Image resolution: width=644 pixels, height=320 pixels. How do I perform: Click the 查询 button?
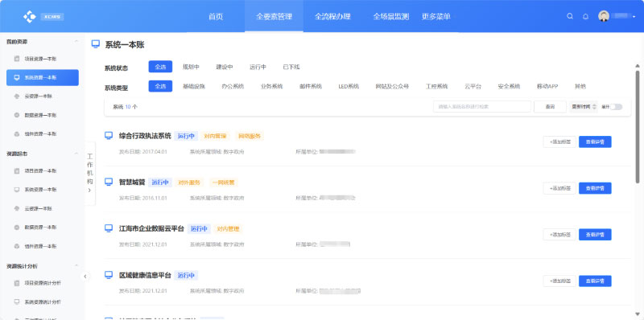click(550, 107)
